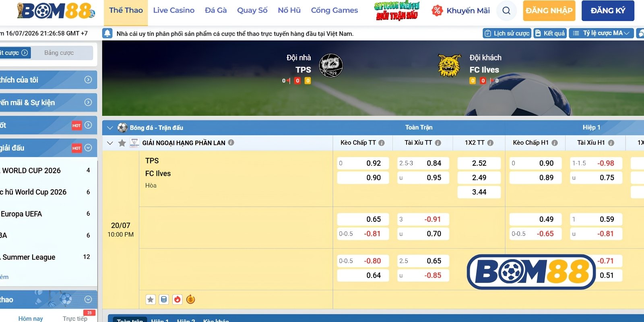
Task: Bet on handicap odds 0.92 for TPS
Action: [363, 163]
